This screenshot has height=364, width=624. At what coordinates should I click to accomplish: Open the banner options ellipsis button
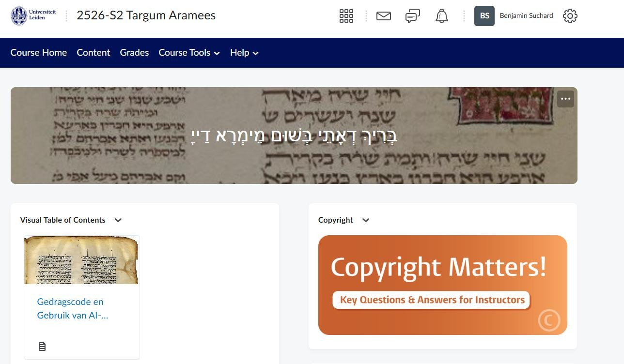[565, 99]
